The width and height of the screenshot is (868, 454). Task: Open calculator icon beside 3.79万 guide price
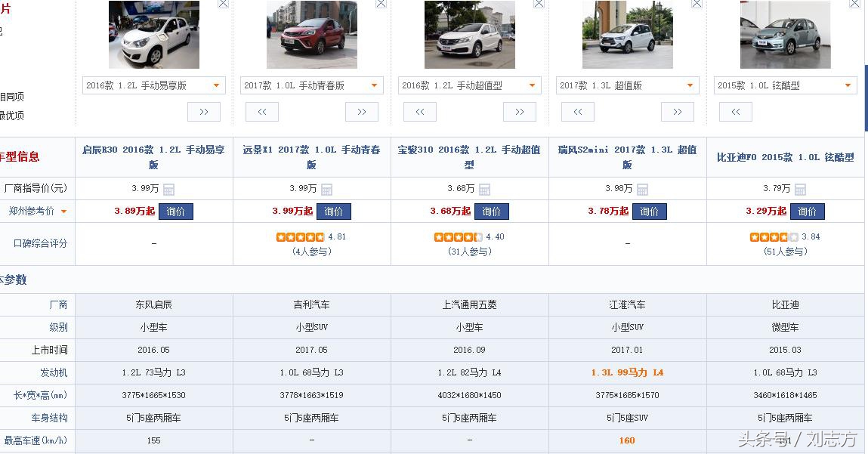pos(800,190)
